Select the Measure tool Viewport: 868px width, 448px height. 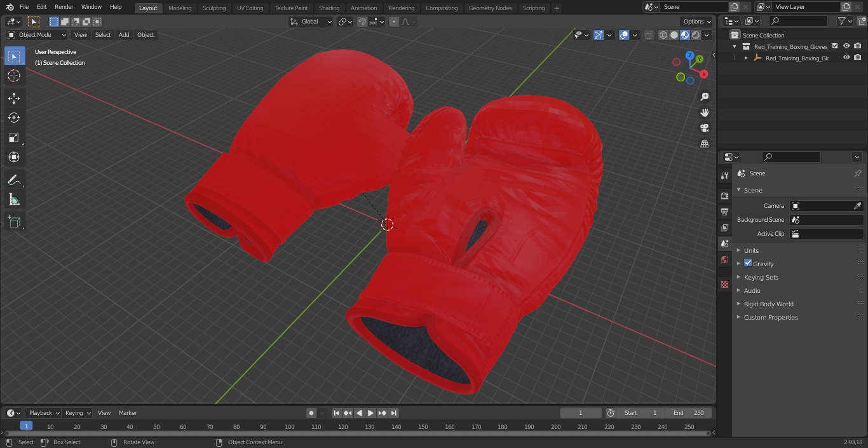point(14,200)
